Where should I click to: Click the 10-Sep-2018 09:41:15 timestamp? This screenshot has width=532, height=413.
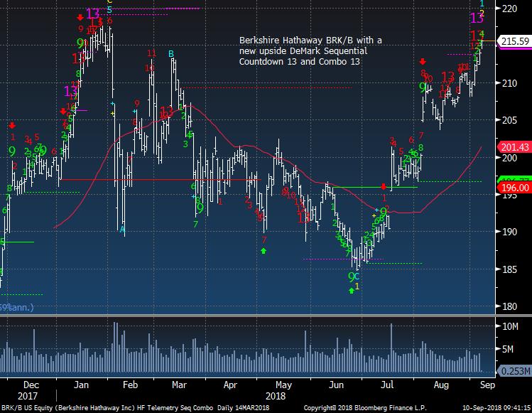496,407
